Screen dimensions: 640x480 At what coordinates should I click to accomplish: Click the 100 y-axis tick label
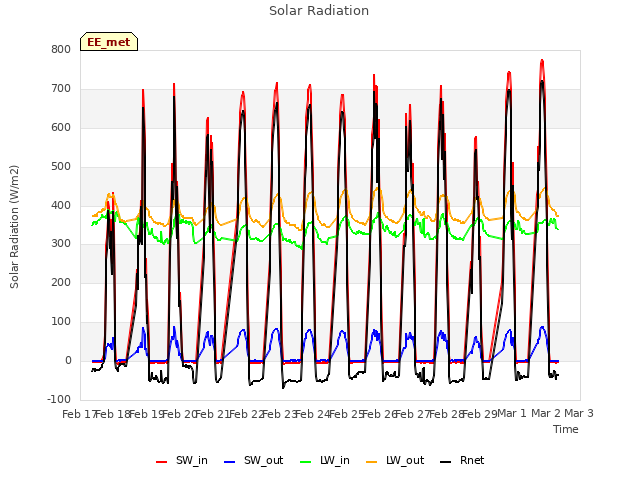point(61,322)
